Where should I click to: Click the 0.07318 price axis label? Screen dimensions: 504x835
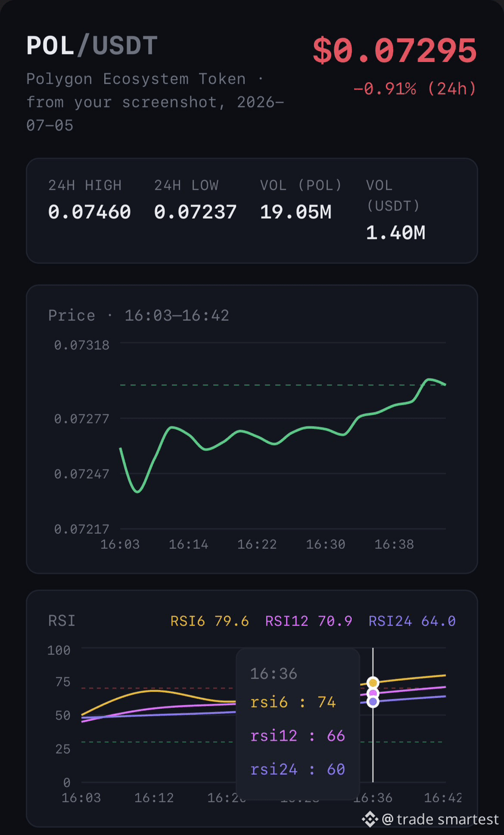pos(82,345)
